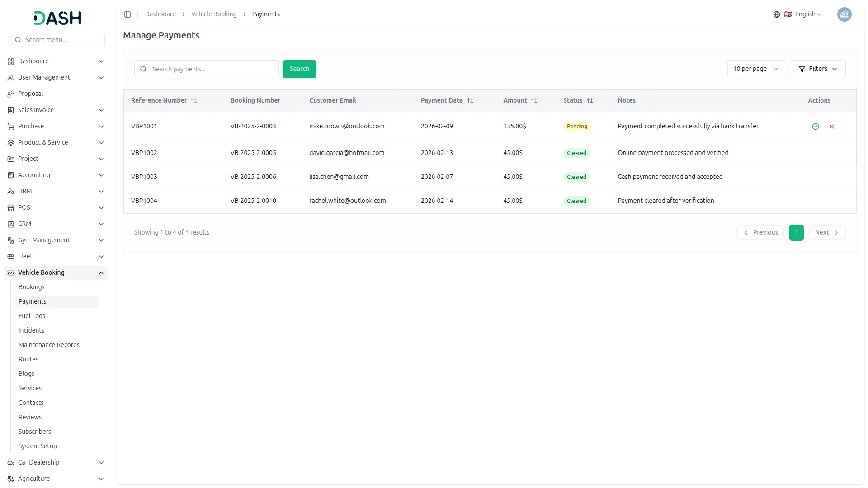Sort by Reference Number arrows icon
This screenshot has height=488, width=868.
pos(194,101)
